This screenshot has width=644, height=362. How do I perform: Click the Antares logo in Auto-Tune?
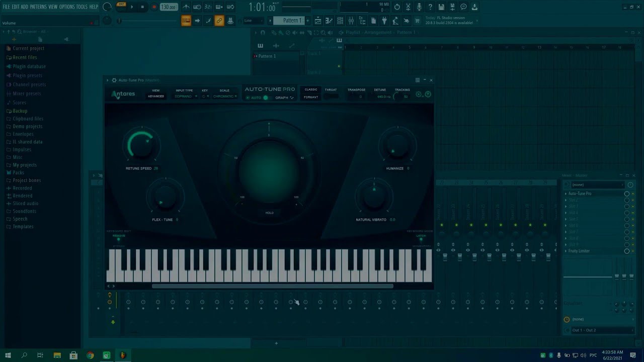pyautogui.click(x=123, y=94)
